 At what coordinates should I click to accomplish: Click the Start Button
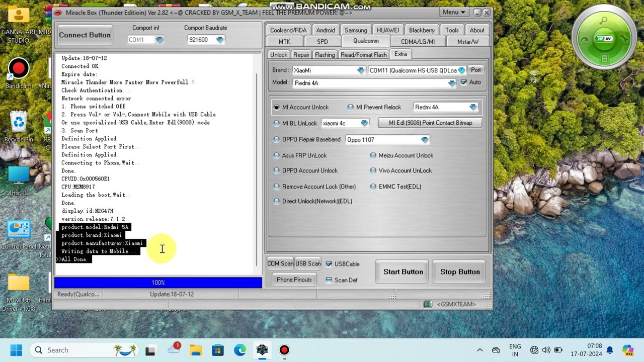403,272
